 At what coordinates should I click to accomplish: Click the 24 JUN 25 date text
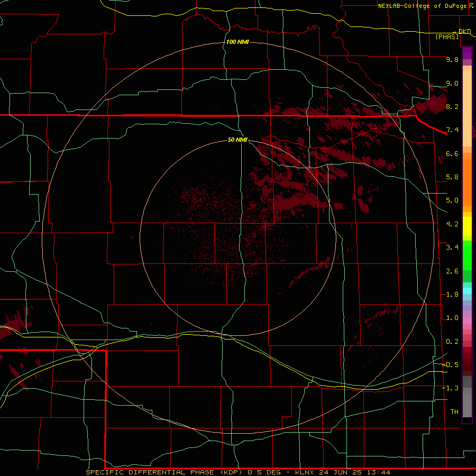(x=339, y=472)
